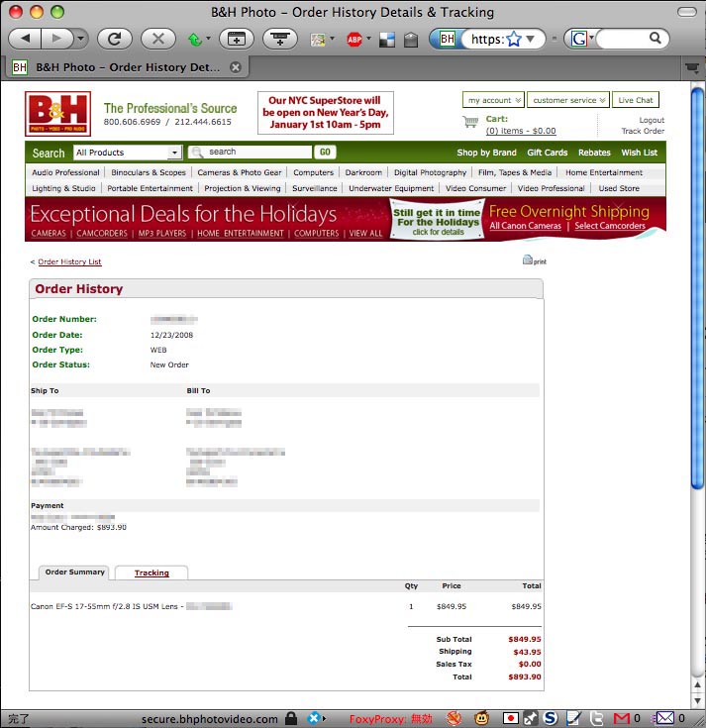Open the All Products category dropdown

coord(127,153)
